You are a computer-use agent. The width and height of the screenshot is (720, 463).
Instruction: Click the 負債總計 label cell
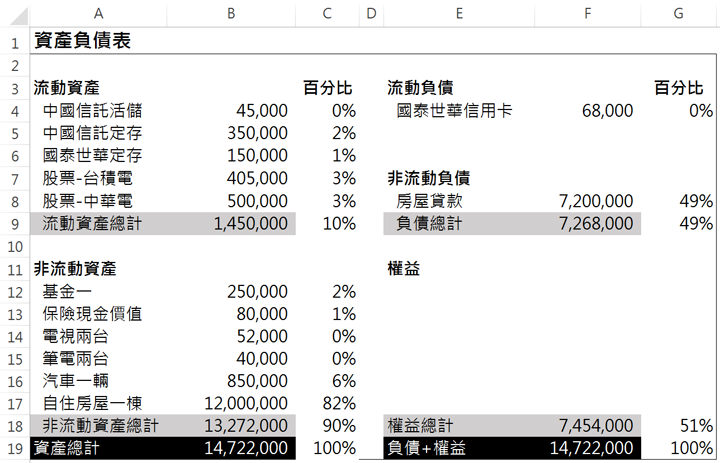click(x=459, y=224)
